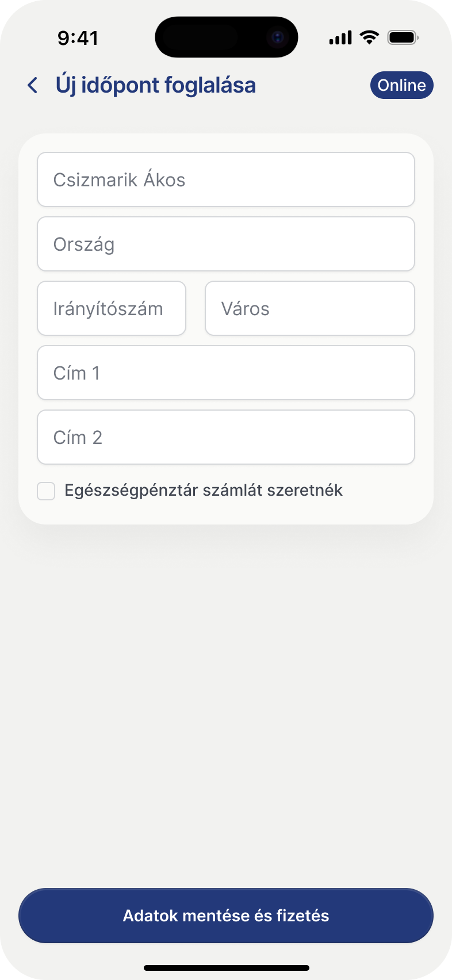Tap the cellular signal strength icon
452x980 pixels.
340,38
